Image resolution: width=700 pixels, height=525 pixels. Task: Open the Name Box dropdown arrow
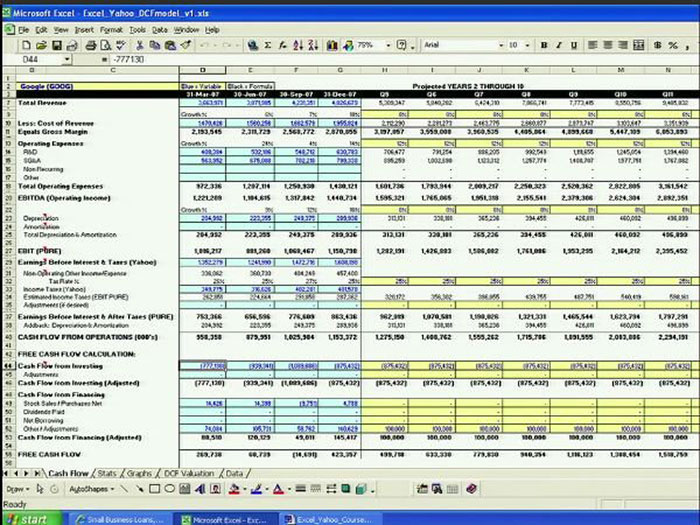[67, 59]
